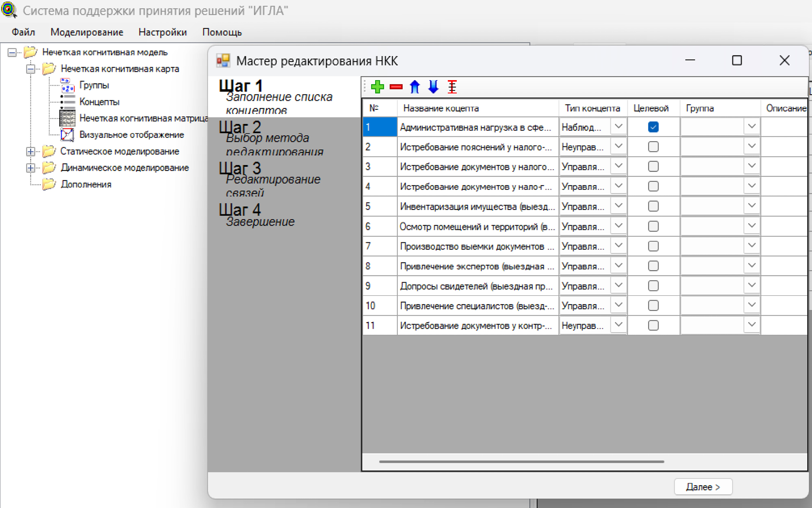Open the Тип концепта dropdown in row 2

[618, 146]
